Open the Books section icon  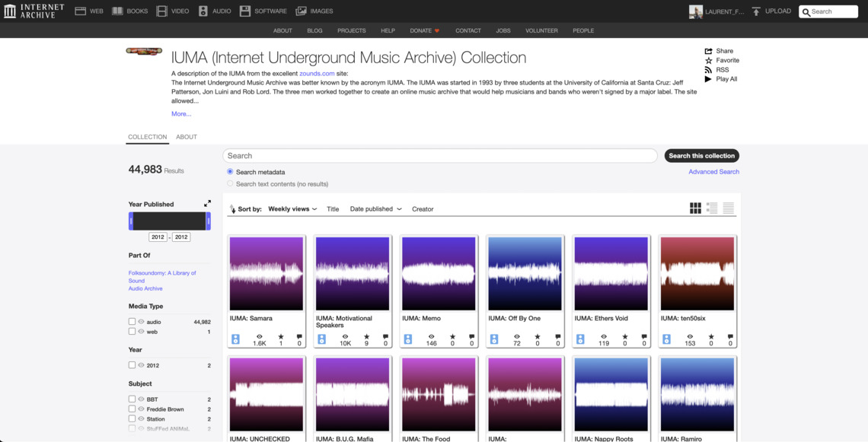[x=117, y=11]
